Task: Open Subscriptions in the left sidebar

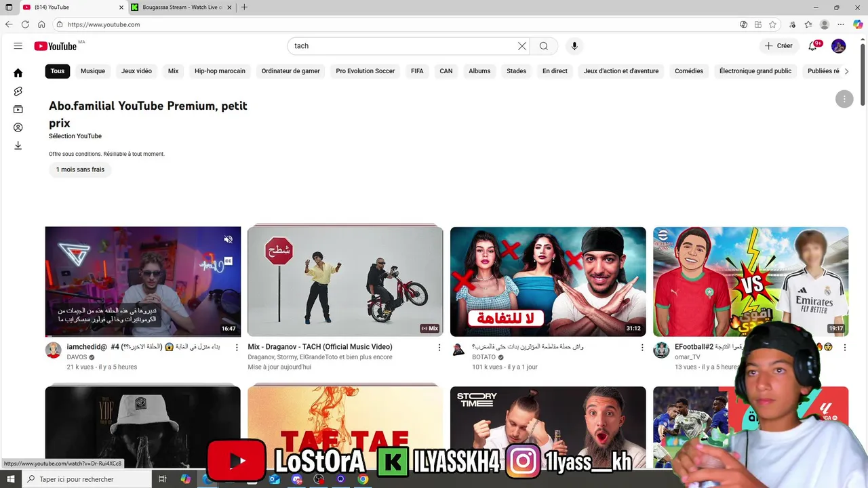Action: [x=18, y=109]
